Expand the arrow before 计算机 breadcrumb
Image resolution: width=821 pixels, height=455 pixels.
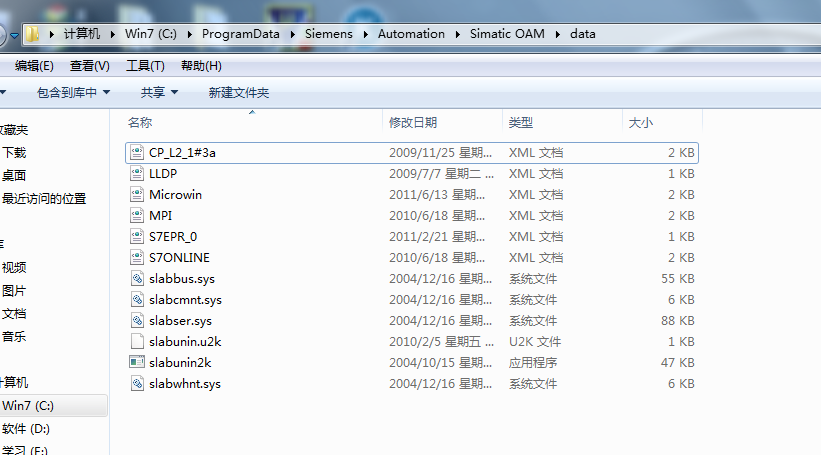point(51,34)
